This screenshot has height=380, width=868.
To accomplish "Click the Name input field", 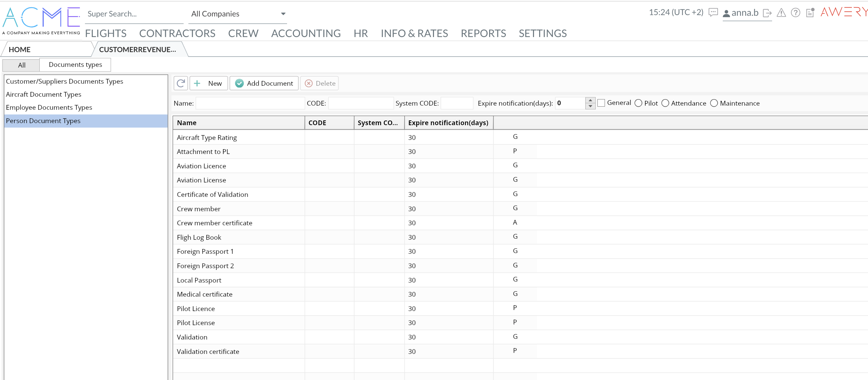I will (250, 103).
